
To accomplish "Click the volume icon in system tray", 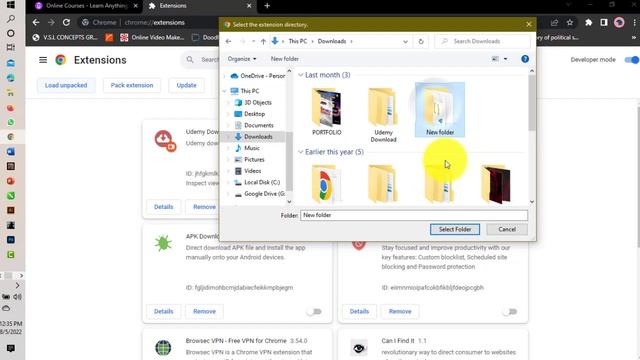I will 18,297.
